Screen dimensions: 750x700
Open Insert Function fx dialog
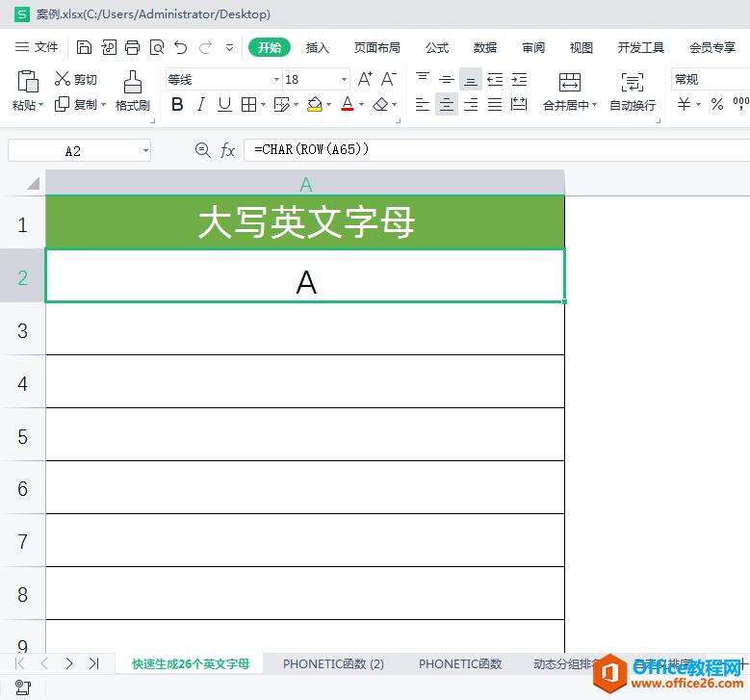coord(227,151)
